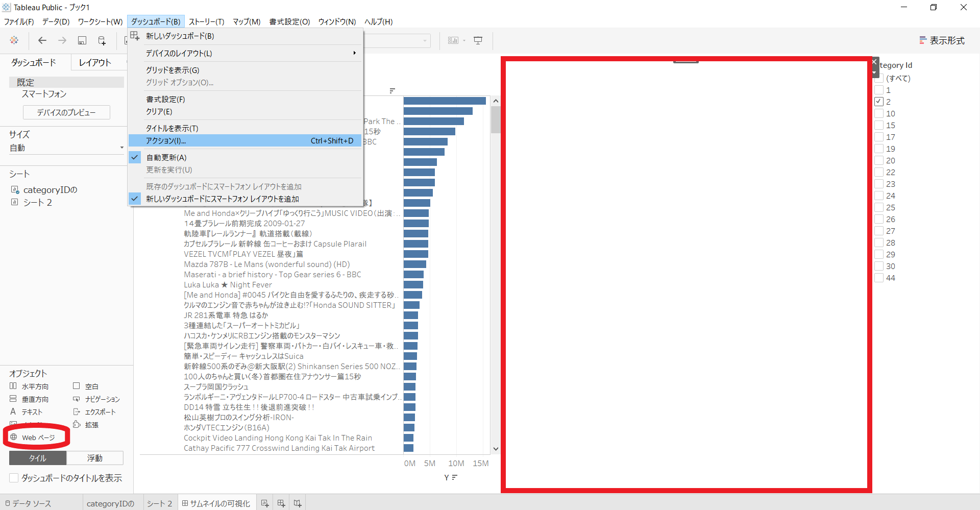Toggle ダッシュボードのタイトルを表示 checkbox

click(x=14, y=478)
